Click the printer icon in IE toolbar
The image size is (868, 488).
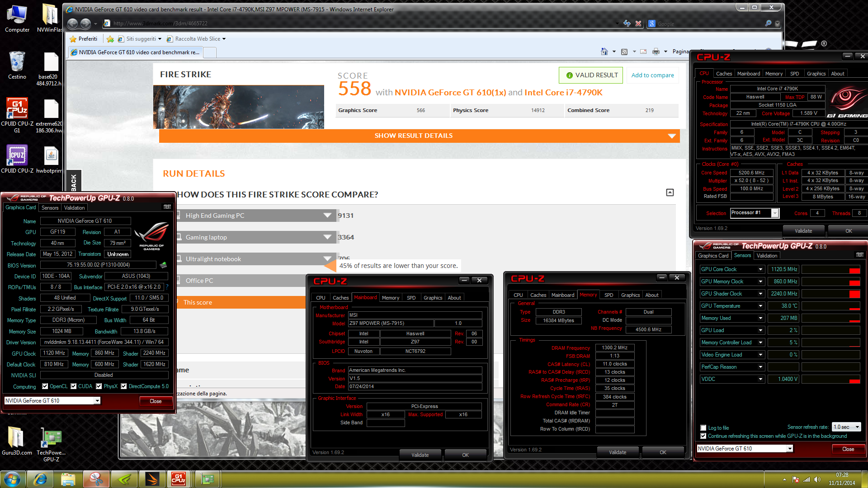pos(656,52)
